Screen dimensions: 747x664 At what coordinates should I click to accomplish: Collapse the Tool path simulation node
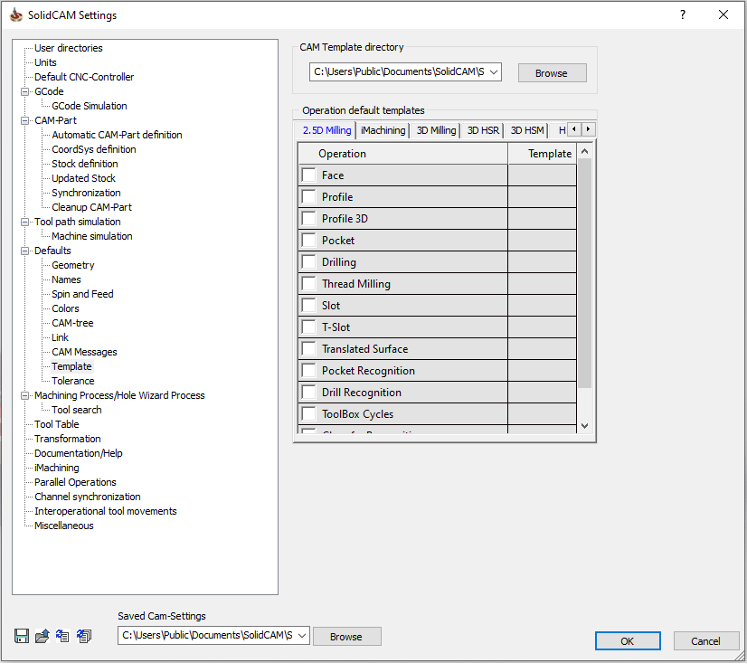(x=25, y=222)
